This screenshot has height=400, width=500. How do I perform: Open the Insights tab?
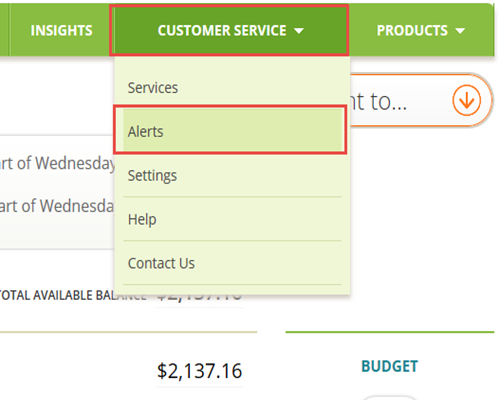pyautogui.click(x=61, y=30)
